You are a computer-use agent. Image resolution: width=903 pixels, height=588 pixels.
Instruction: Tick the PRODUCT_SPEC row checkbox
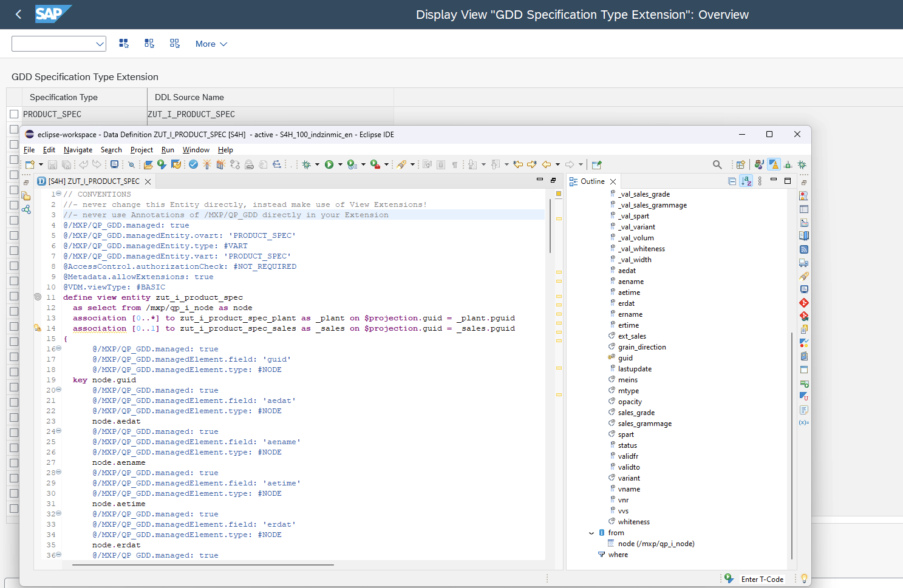14,114
